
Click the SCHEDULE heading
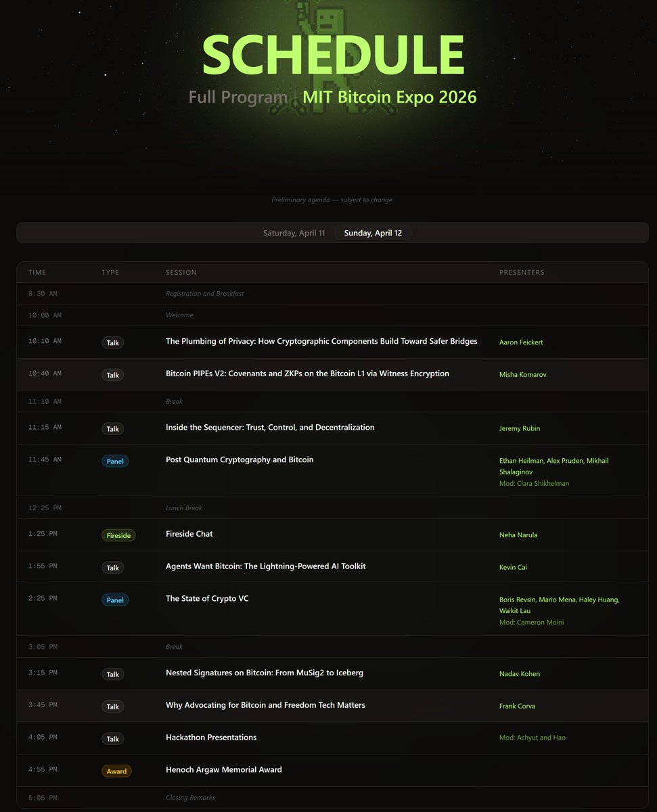pos(334,54)
